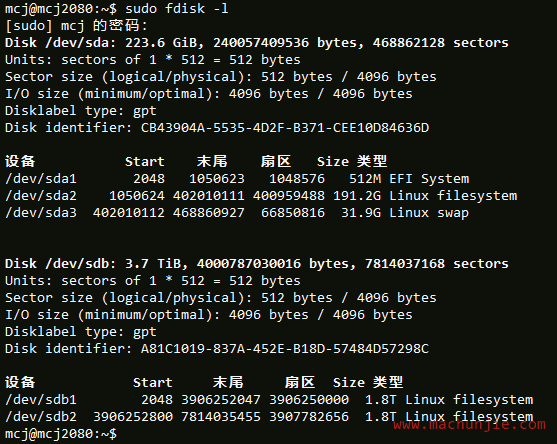Click the 191.2G size value
Screen dimensions: 557x444
pyautogui.click(x=357, y=196)
